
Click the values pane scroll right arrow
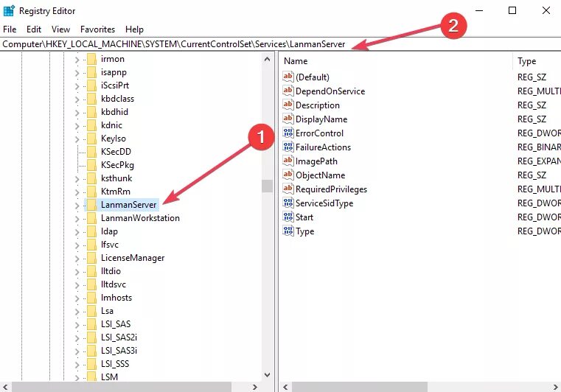tap(556, 387)
